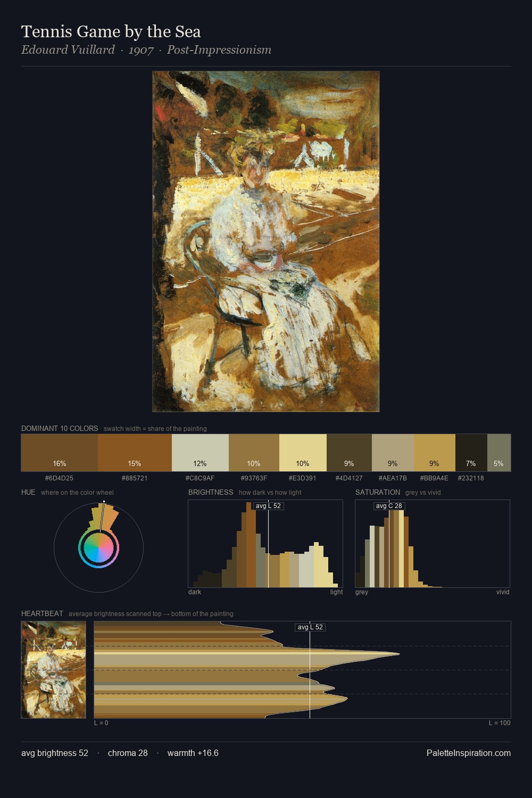Click the 'avg C 28' label in Saturation histogram
This screenshot has width=532, height=798.
(x=389, y=506)
